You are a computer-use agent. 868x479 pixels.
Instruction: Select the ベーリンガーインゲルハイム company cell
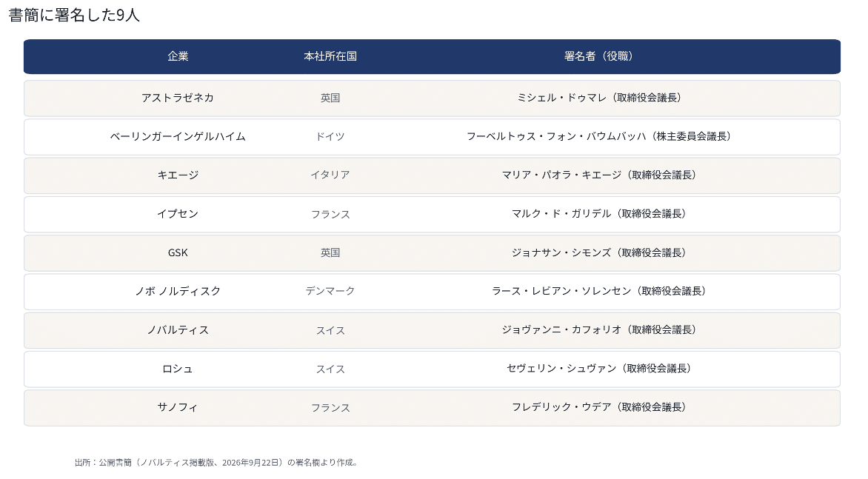click(x=178, y=137)
